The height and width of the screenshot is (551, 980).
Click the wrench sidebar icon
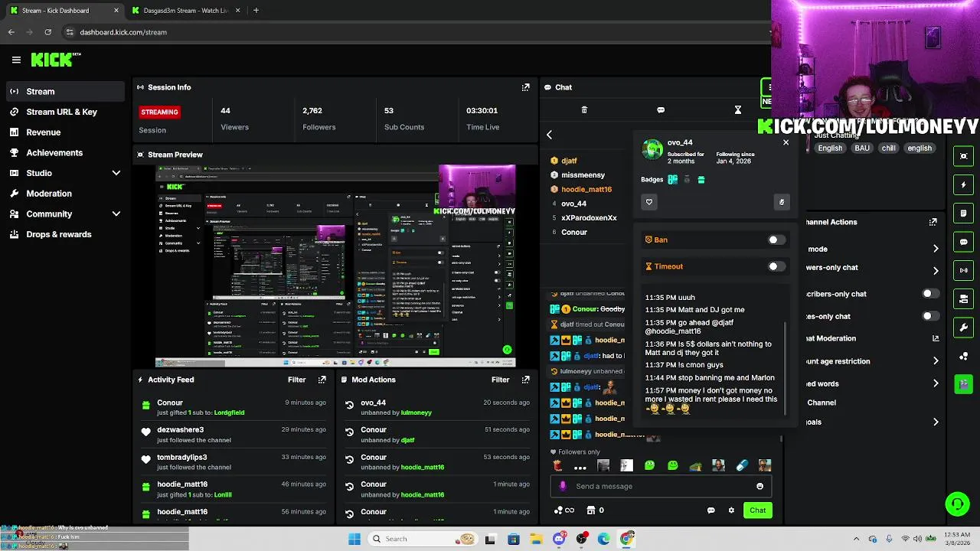[964, 328]
